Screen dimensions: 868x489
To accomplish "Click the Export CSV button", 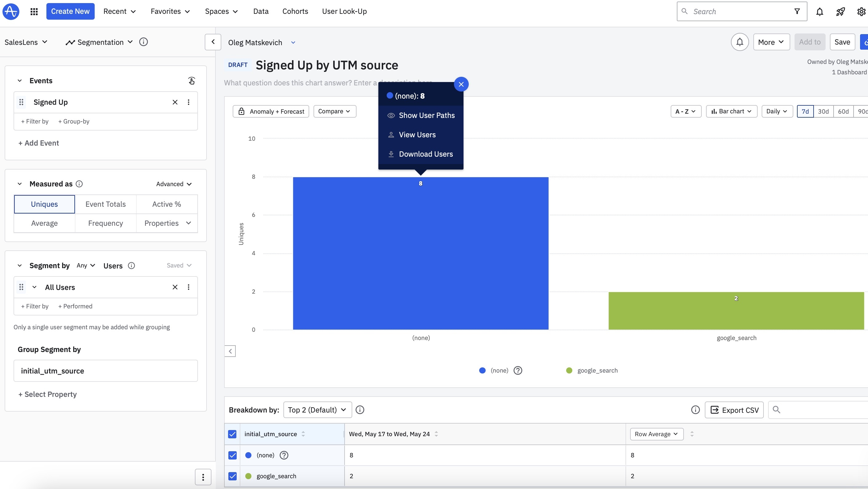I will (734, 410).
